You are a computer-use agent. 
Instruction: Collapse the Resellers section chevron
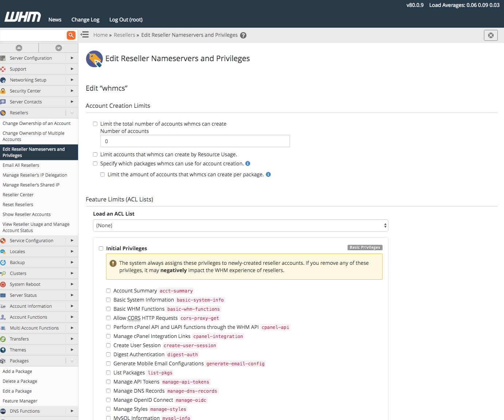pyautogui.click(x=72, y=113)
